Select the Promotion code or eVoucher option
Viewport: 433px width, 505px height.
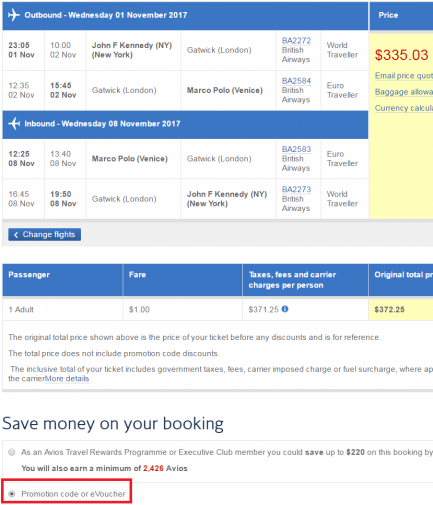[12, 494]
